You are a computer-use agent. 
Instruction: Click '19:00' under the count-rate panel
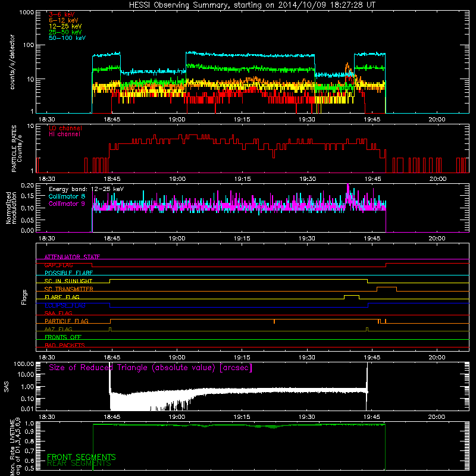pos(177,120)
